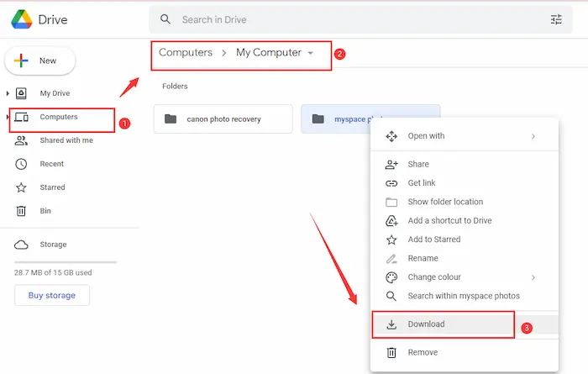Click the Folders section heading
This screenshot has width=588, height=374.
tap(175, 87)
